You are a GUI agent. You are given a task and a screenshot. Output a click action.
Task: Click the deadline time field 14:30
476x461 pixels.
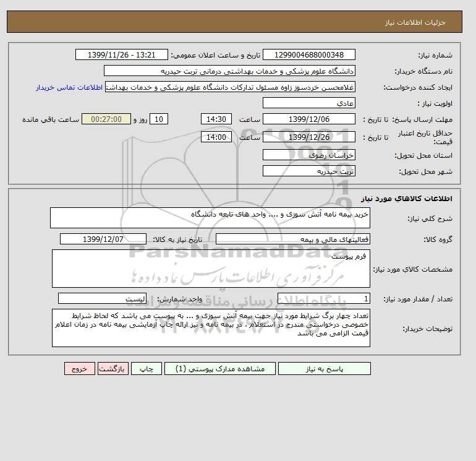216,119
